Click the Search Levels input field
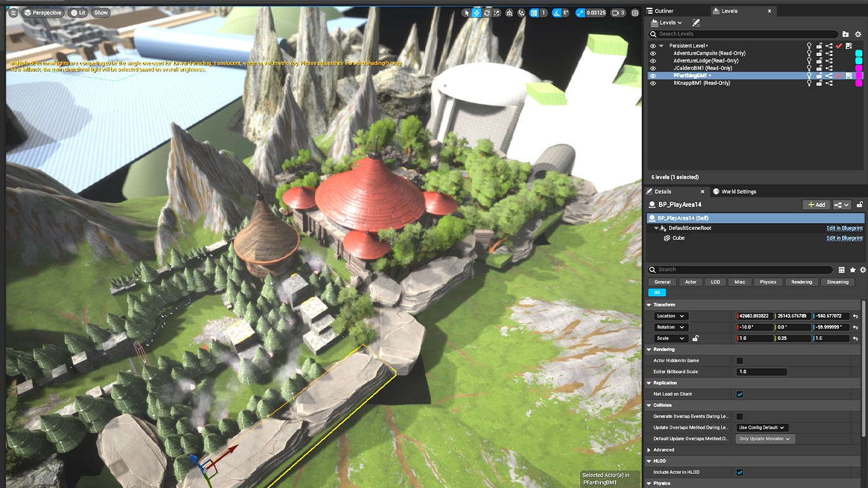 tap(743, 34)
